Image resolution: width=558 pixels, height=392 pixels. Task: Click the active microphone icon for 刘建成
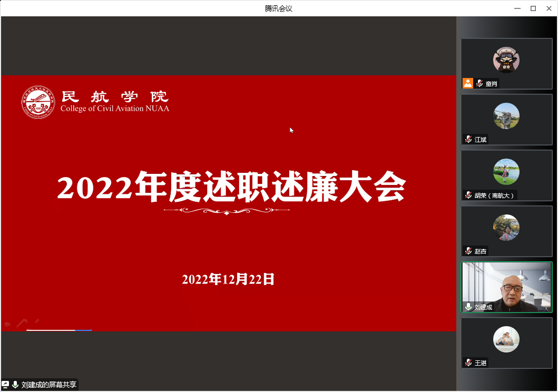pos(468,307)
